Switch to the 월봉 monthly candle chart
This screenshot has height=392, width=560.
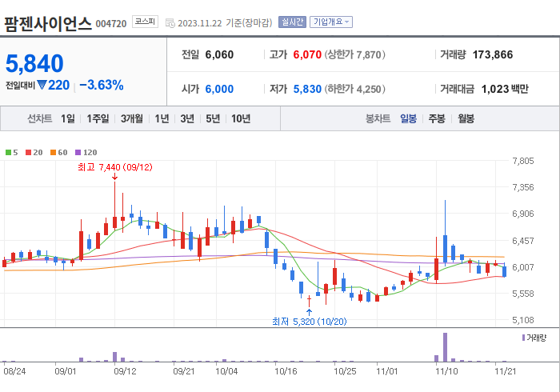466,118
